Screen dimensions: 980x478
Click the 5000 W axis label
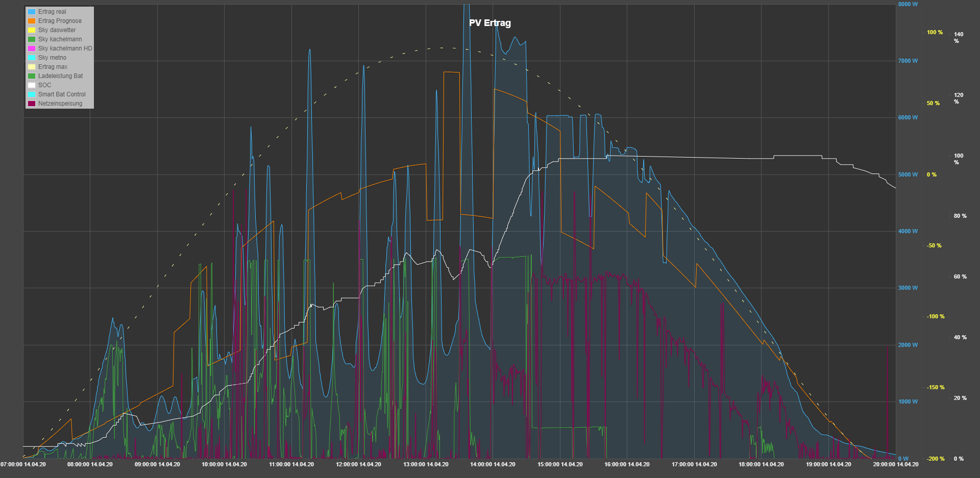point(908,174)
